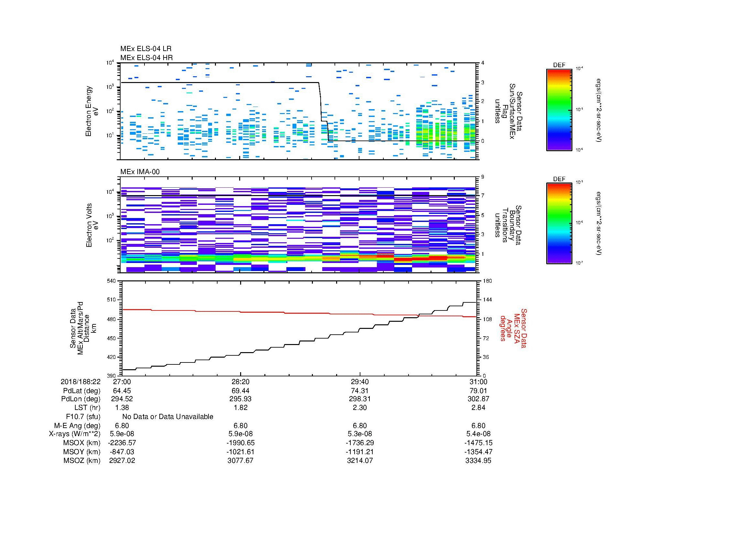The height and width of the screenshot is (534, 756).
Task: Click the MSOY value '-1354.47'
Action: [478, 452]
